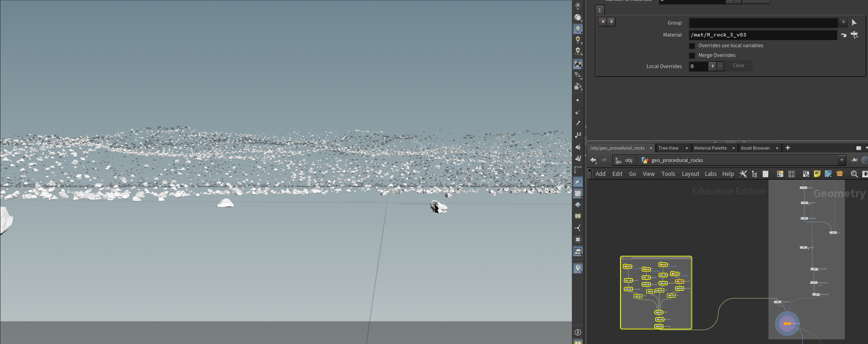Toggle primitive numbers display icon
The width and height of the screenshot is (868, 344).
[578, 158]
